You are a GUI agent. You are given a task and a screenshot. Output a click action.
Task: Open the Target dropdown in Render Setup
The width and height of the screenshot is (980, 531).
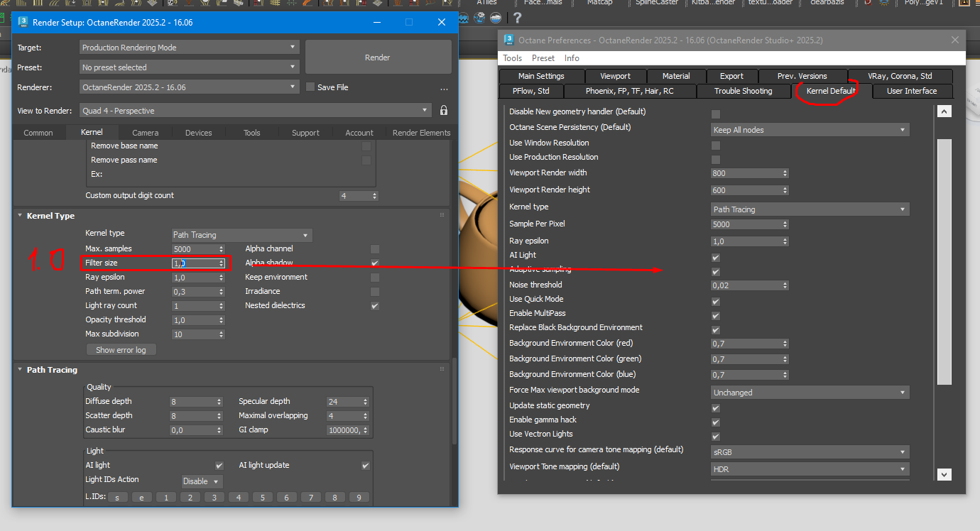point(189,48)
